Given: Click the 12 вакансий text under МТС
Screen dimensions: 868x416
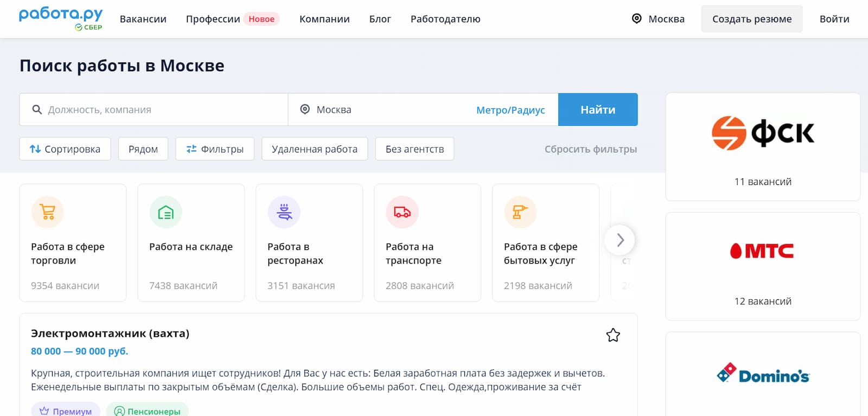Looking at the screenshot, I should (763, 301).
